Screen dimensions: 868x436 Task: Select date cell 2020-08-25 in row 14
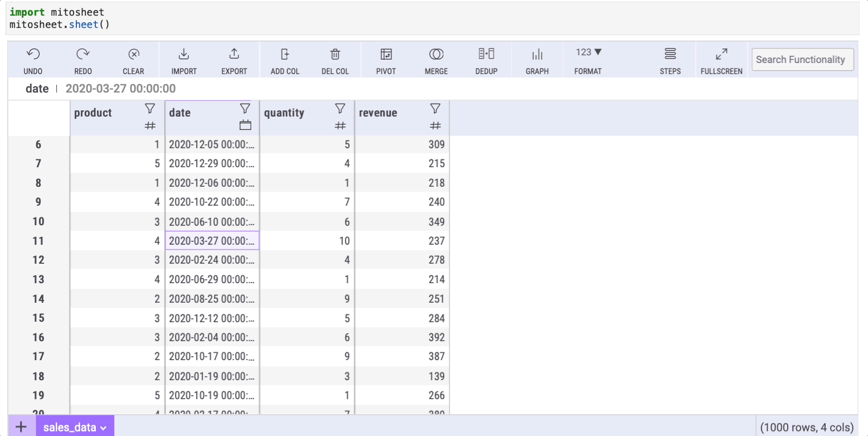click(212, 298)
